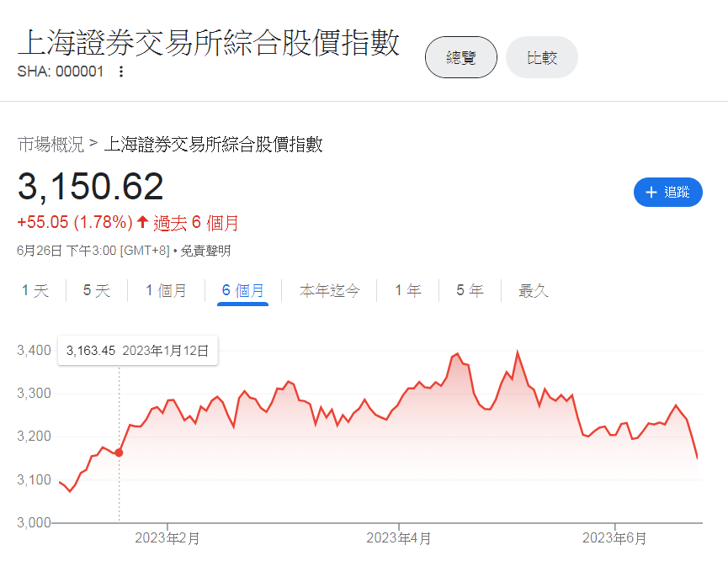Viewport: 728px width, 561px height.
Task: Click the 3,000 y-axis label
Action: click(x=34, y=523)
